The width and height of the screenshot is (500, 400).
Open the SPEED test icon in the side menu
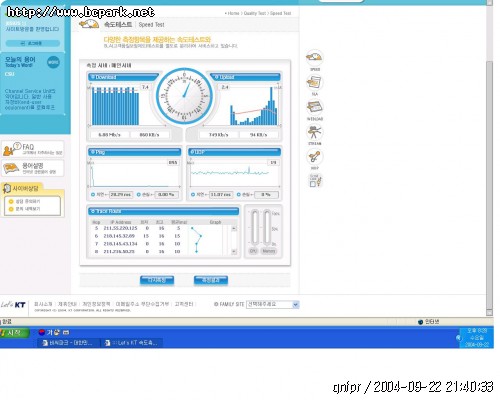click(x=314, y=58)
